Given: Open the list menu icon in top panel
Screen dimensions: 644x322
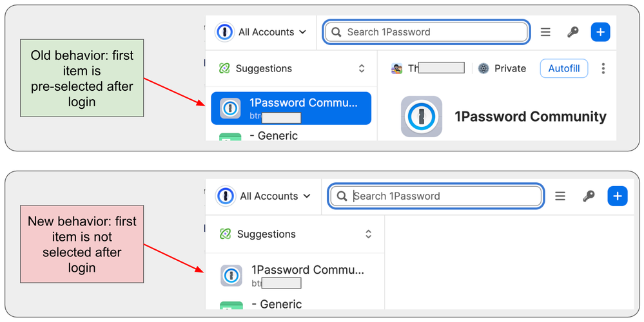Looking at the screenshot, I should pos(545,32).
